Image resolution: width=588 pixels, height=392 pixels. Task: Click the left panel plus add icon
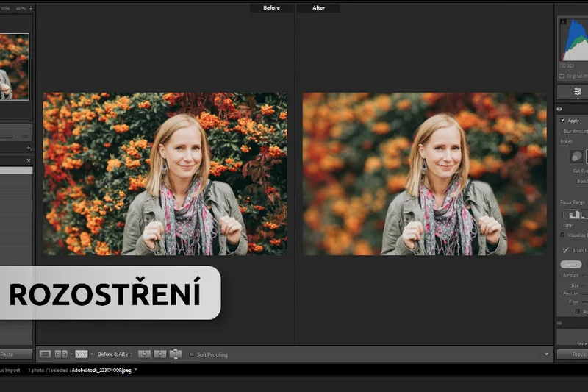click(29, 148)
